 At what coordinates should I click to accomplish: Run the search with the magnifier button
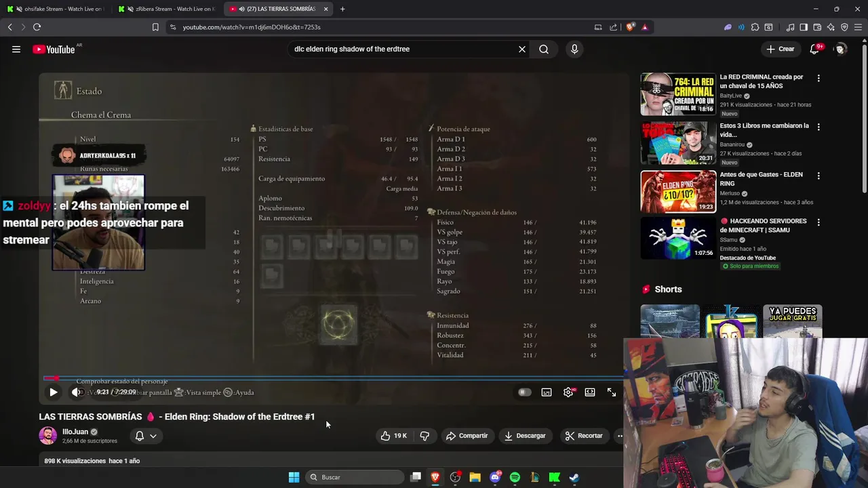click(x=544, y=49)
